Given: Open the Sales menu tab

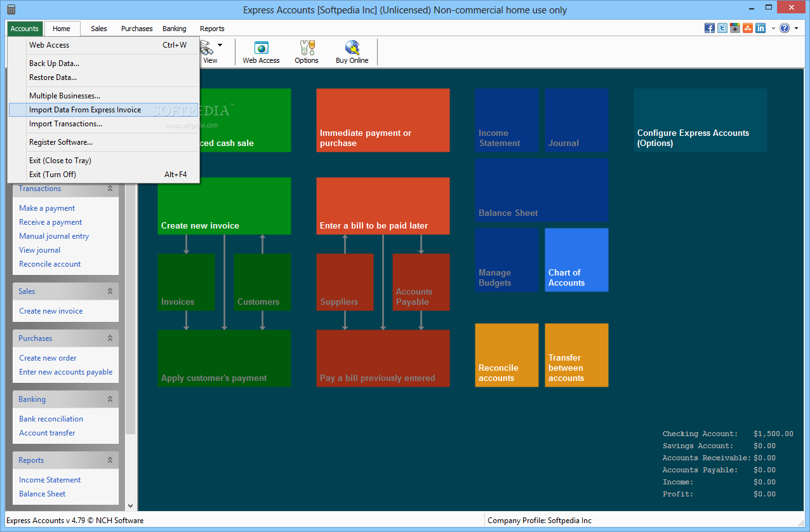Looking at the screenshot, I should (x=99, y=29).
